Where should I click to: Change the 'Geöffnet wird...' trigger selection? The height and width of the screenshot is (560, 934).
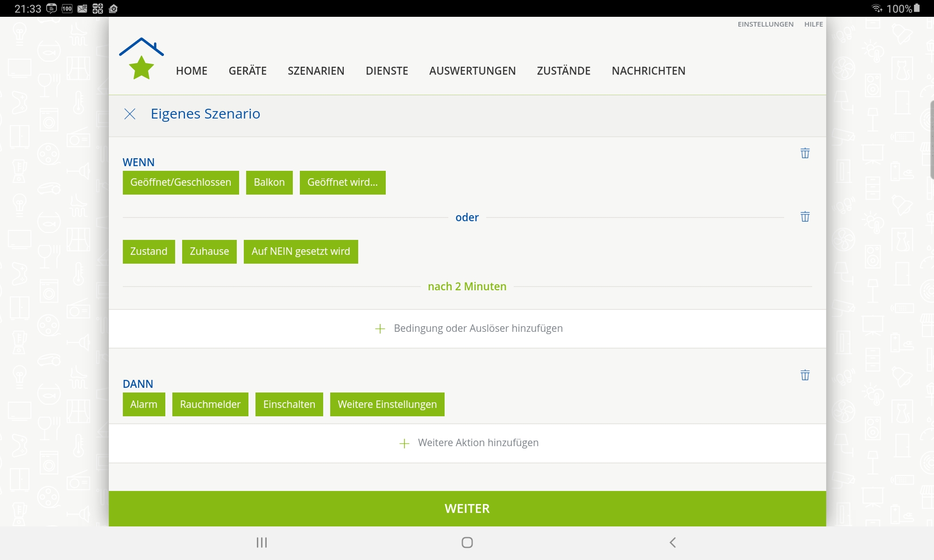(342, 182)
